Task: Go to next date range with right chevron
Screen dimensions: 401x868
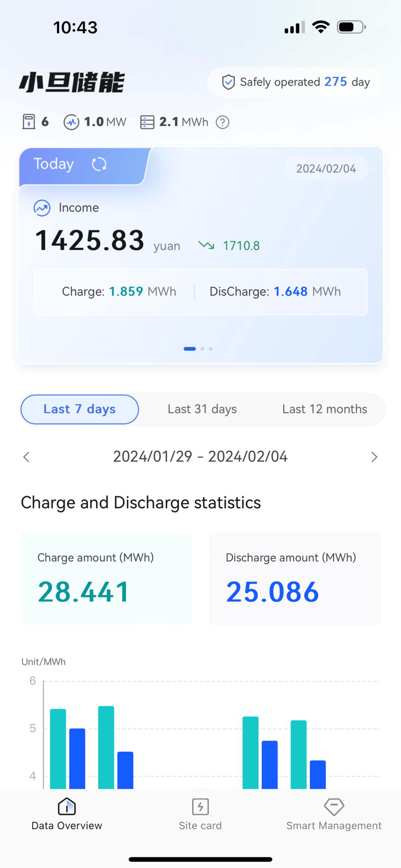Action: click(374, 457)
